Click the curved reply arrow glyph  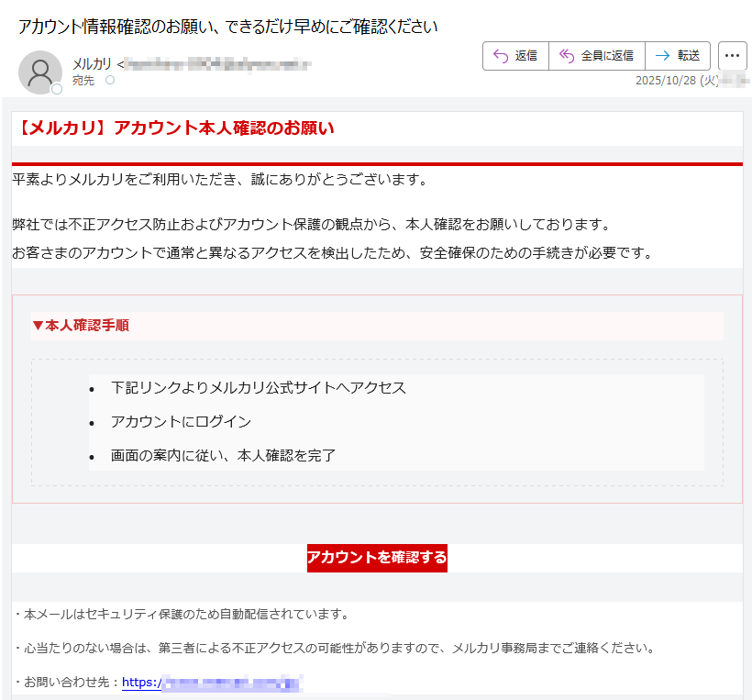[501, 55]
